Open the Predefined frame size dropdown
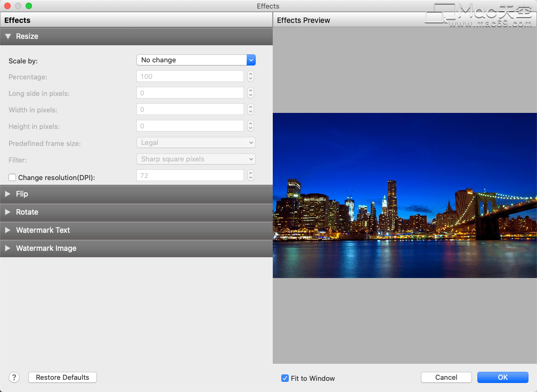Image resolution: width=537 pixels, height=392 pixels. point(196,142)
